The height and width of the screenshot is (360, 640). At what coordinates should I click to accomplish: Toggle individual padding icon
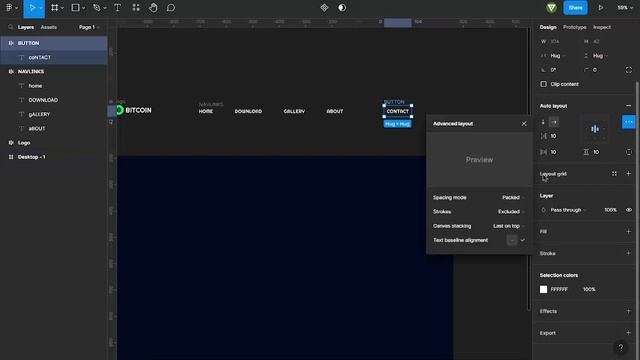[629, 152]
